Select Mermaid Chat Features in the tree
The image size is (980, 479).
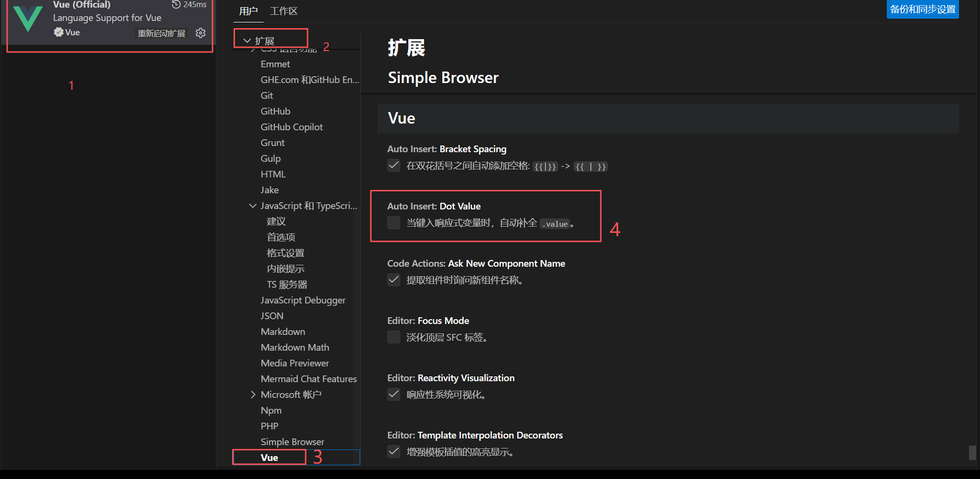309,379
